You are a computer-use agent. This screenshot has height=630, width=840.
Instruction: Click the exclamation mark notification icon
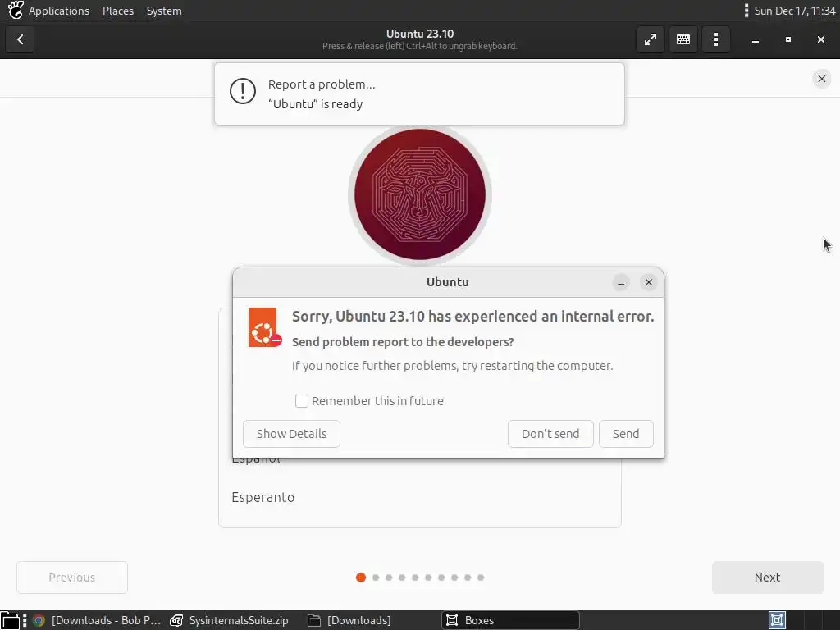(x=243, y=92)
